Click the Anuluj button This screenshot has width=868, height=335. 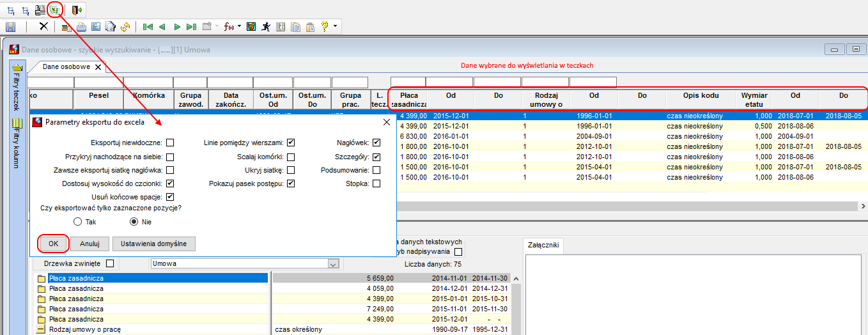[x=90, y=244]
